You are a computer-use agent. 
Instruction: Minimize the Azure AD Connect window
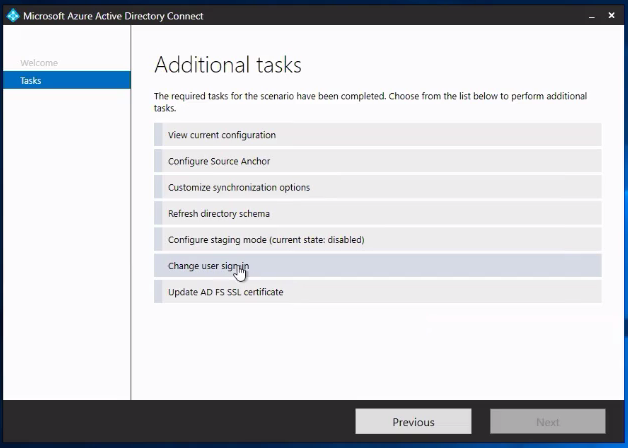592,16
